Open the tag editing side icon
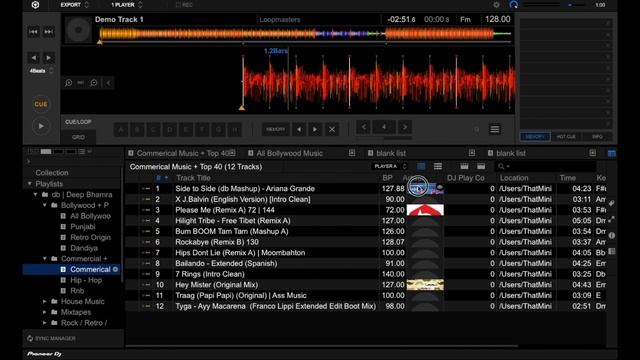The image size is (640, 360). click(611, 203)
